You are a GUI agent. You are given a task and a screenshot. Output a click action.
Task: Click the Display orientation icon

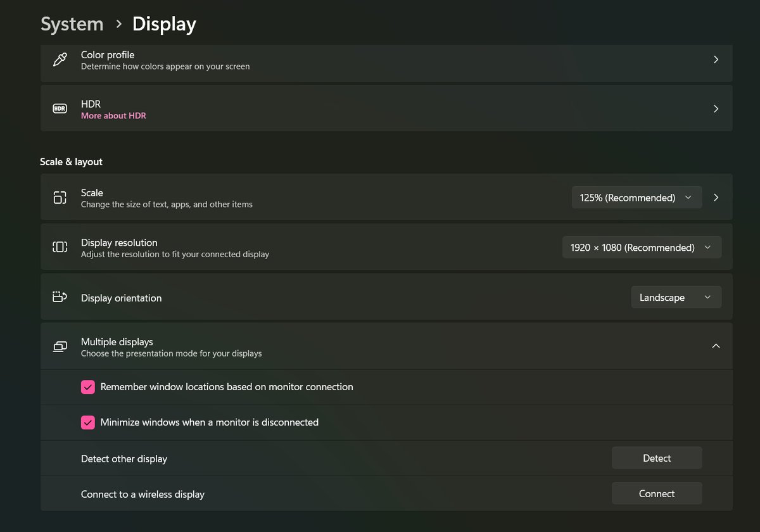tap(60, 296)
